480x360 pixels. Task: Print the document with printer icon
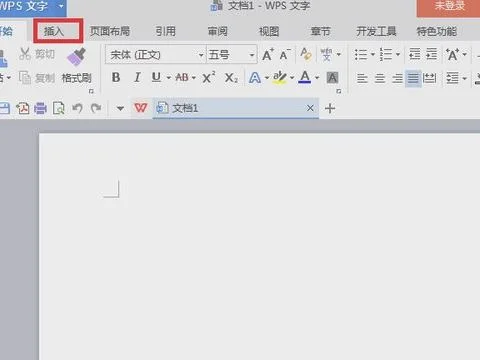tap(40, 108)
